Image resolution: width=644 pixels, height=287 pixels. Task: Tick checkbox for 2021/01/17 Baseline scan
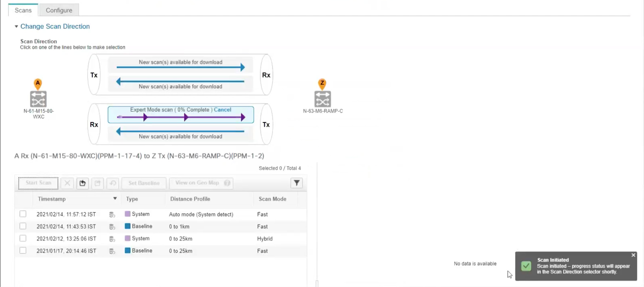(x=23, y=250)
